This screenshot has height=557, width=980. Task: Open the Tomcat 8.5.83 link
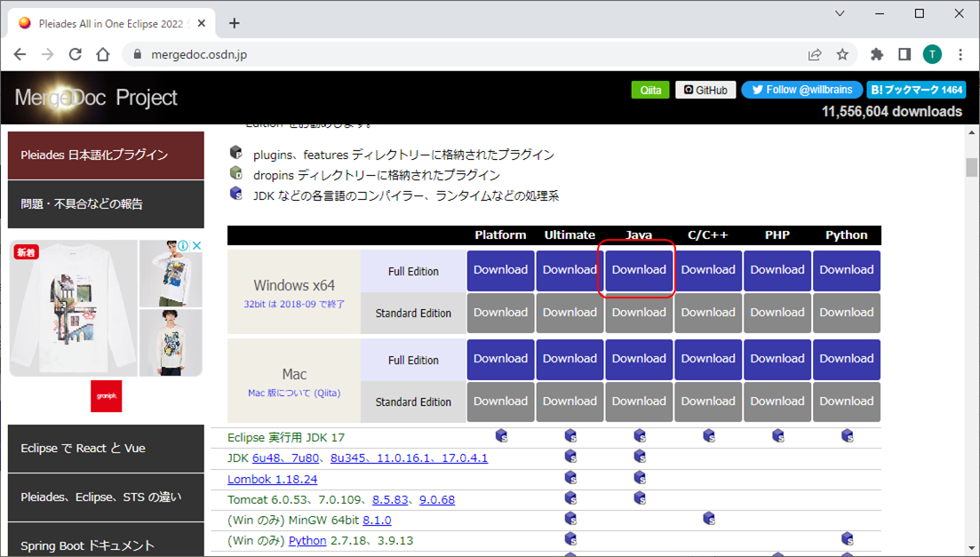(390, 499)
